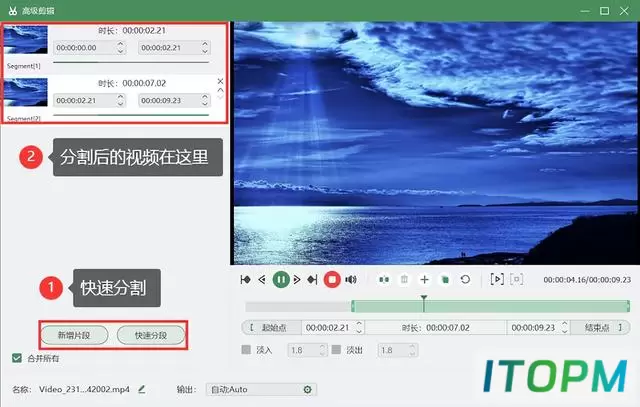Click the 时长: 00:00:07.02 in timeline bar

coord(436,327)
